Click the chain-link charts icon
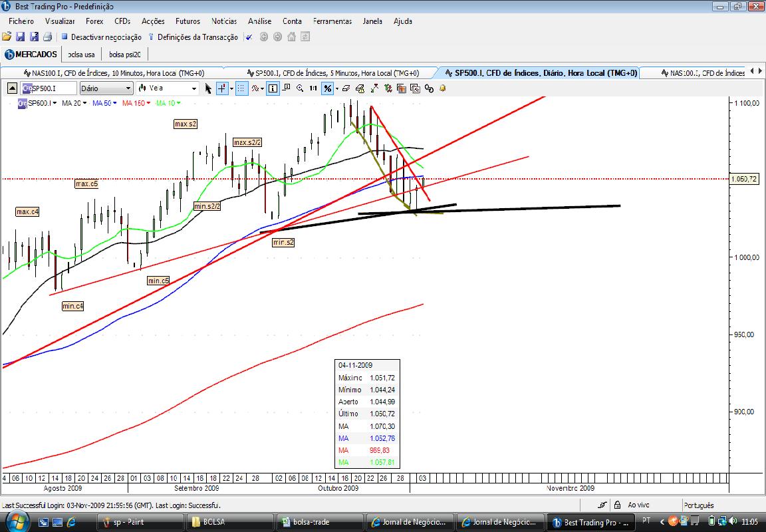This screenshot has height=532, width=766. pos(429,88)
